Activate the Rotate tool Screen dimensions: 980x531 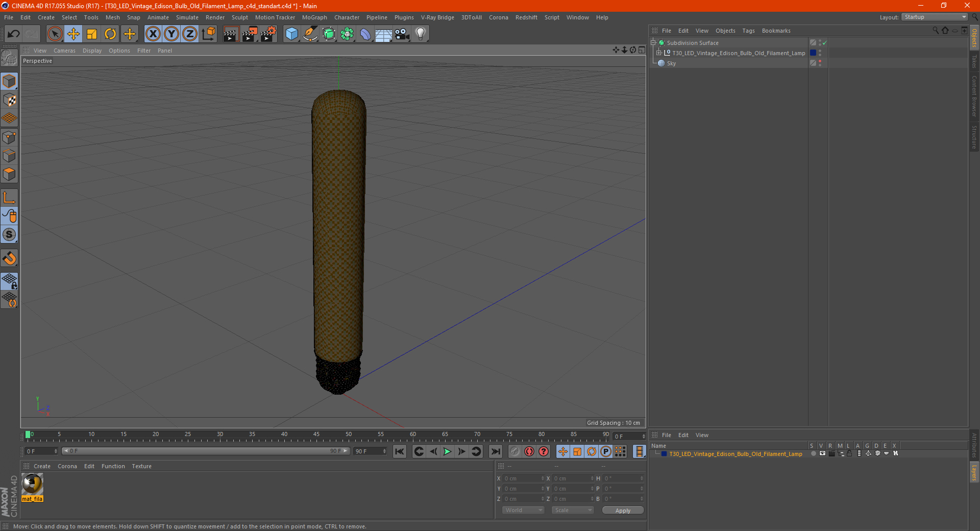pyautogui.click(x=110, y=34)
